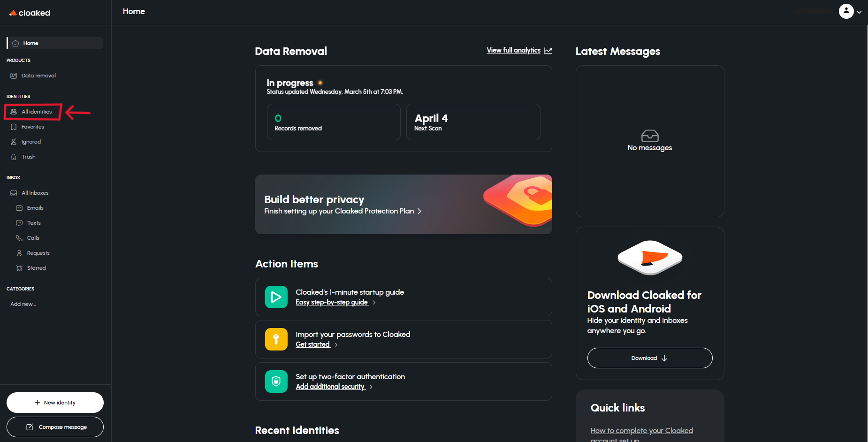Image resolution: width=868 pixels, height=442 pixels.
Task: Click the Download app button
Action: [x=650, y=358]
